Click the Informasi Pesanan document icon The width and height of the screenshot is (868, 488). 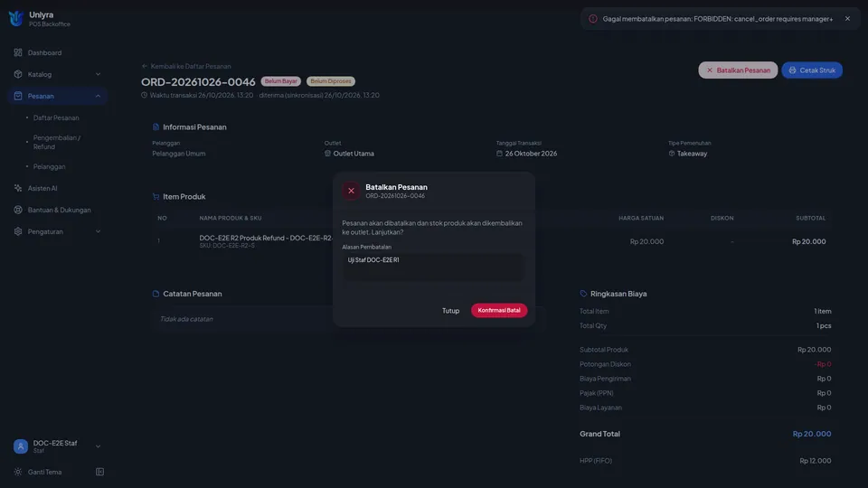156,127
